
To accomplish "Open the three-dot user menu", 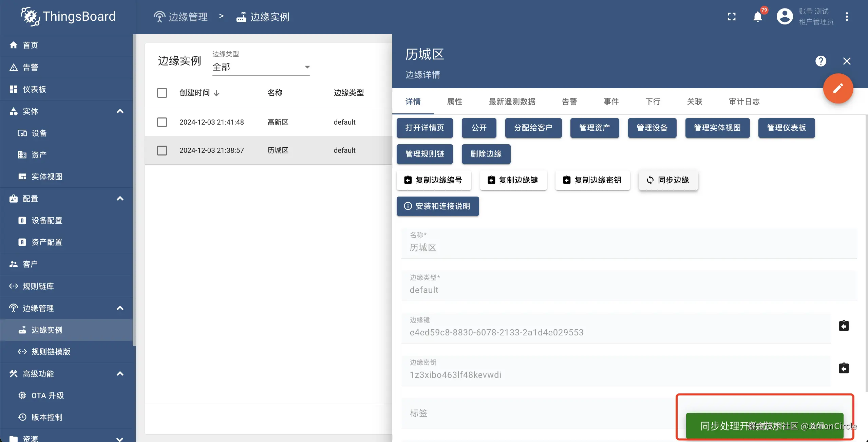I will coord(847,17).
